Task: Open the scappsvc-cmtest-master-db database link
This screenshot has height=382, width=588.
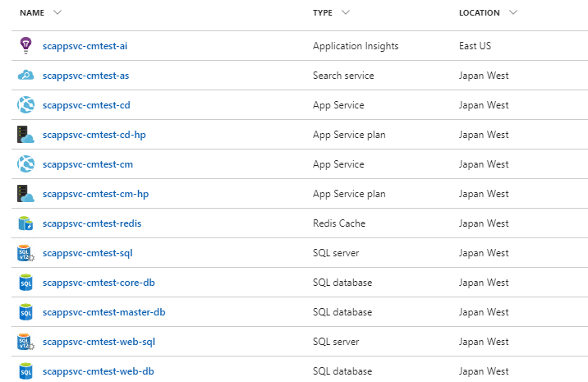Action: click(103, 312)
